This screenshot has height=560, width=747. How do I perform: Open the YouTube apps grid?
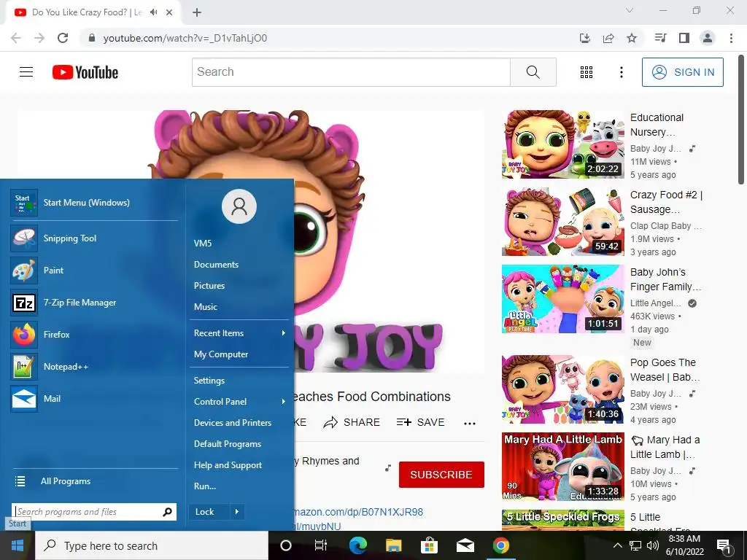(587, 72)
